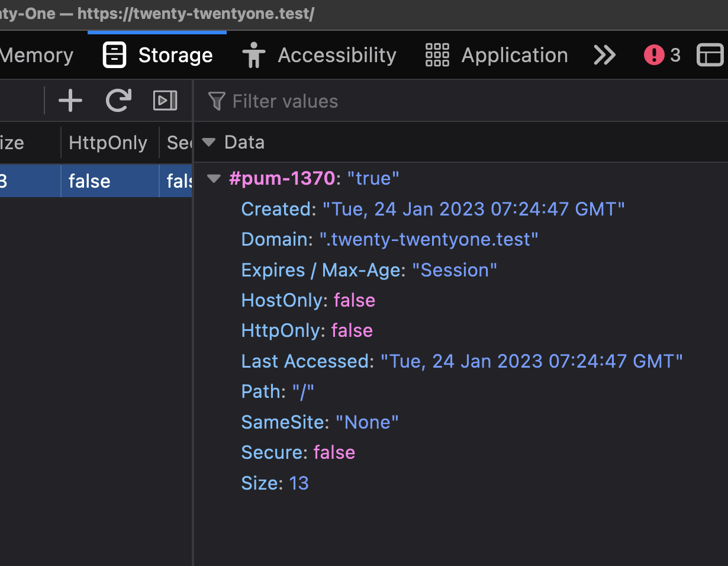
Task: Toggle the HostOnly false value
Action: coord(354,300)
